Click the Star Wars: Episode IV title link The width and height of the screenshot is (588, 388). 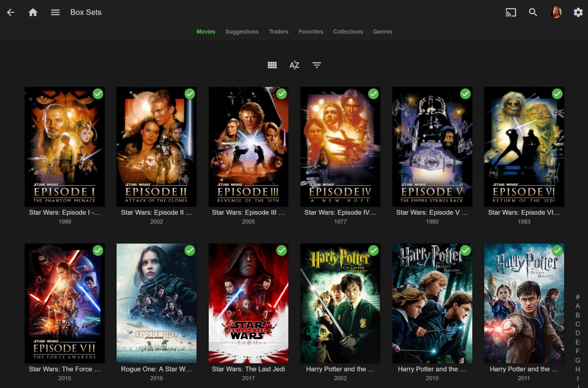click(x=340, y=212)
